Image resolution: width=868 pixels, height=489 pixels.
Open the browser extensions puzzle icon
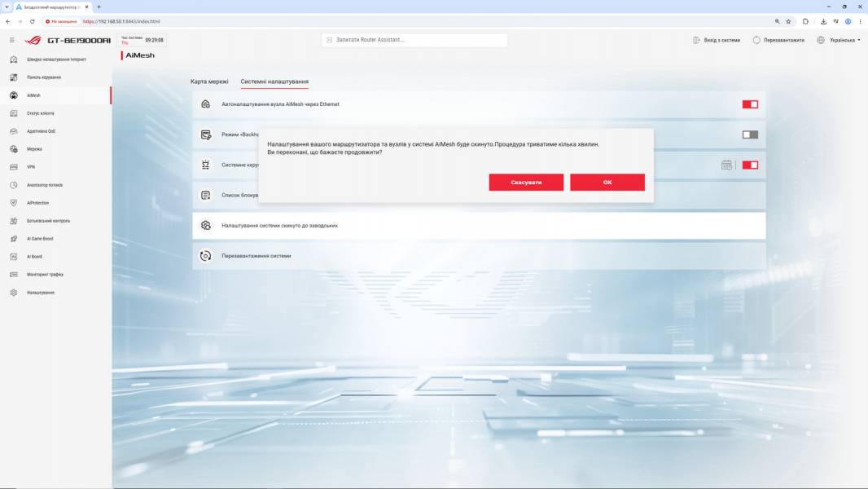pyautogui.click(x=805, y=22)
